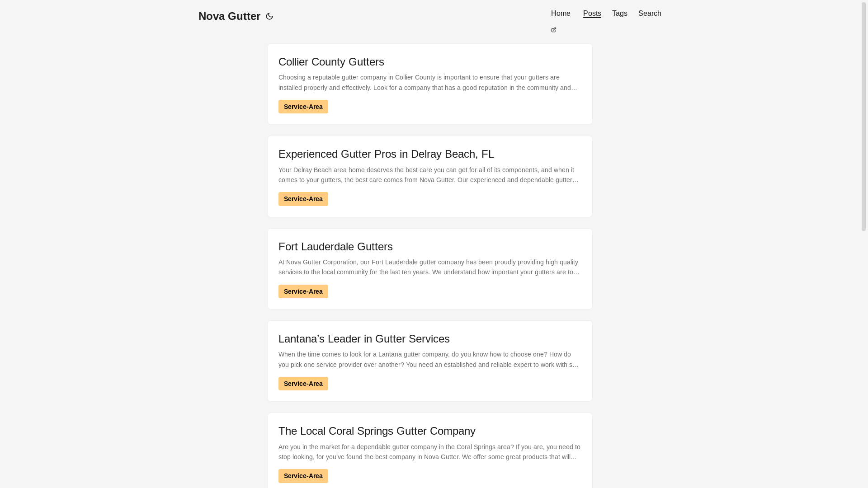This screenshot has width=868, height=488.
Task: Click the page's vertical scrollbar thumb
Action: coord(864,116)
